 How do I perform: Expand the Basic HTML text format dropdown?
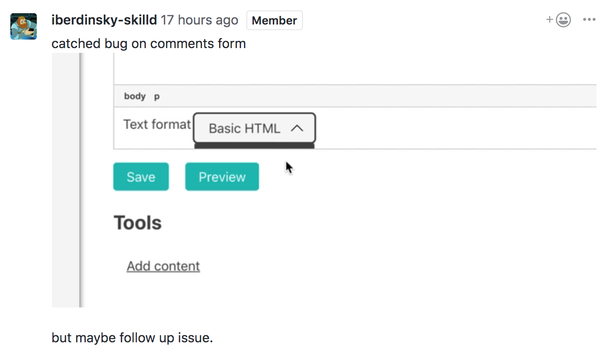point(254,128)
